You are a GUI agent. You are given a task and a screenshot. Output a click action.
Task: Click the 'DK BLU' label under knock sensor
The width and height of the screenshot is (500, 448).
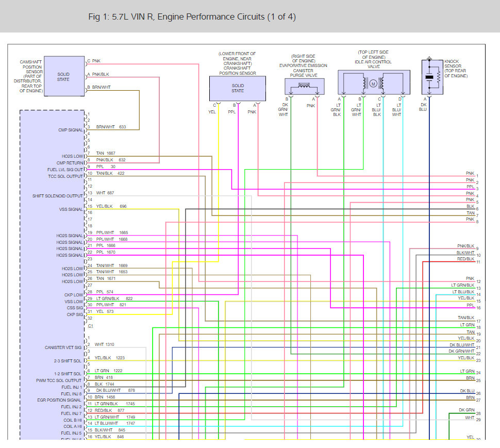pyautogui.click(x=423, y=107)
